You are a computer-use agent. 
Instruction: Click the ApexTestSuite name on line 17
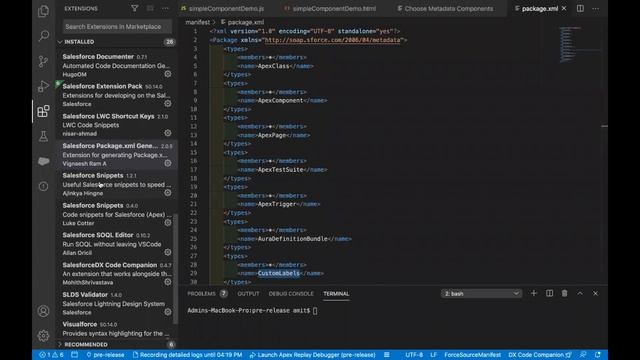tap(281, 169)
